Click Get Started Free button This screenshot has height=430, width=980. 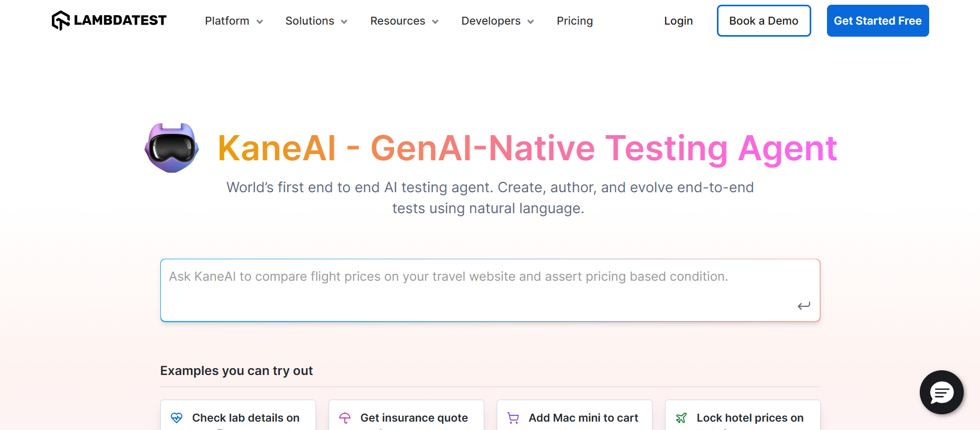tap(878, 21)
